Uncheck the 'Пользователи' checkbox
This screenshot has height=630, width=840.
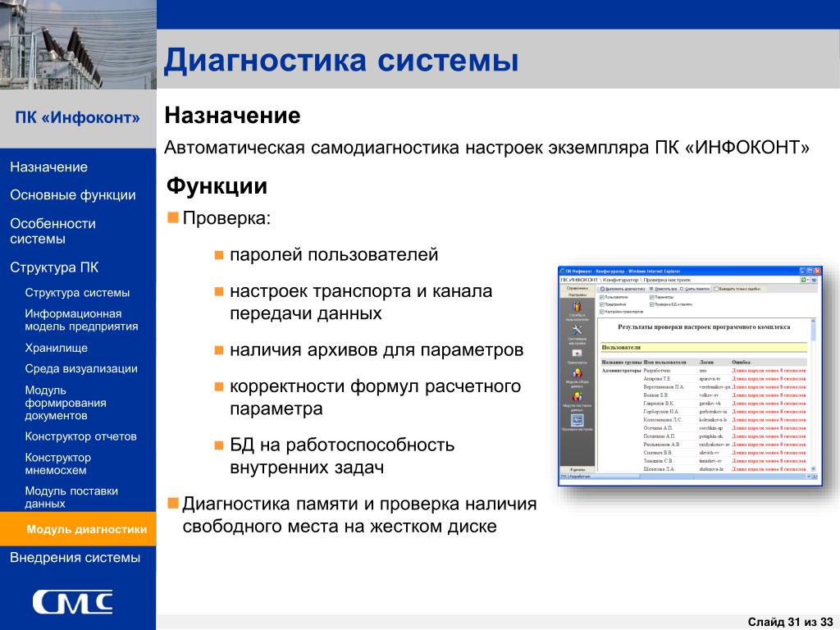coord(602,297)
